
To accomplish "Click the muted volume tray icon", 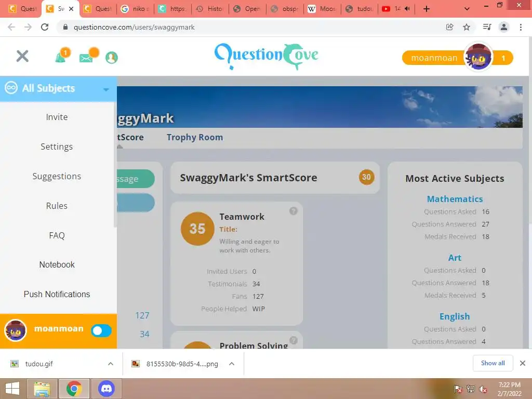I will [483, 389].
